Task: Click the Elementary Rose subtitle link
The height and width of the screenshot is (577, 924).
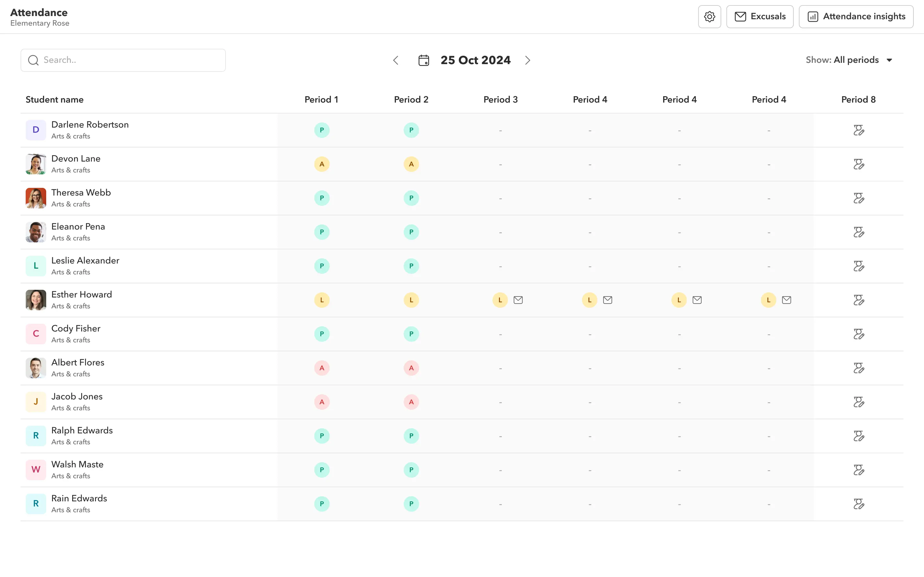Action: (x=40, y=23)
